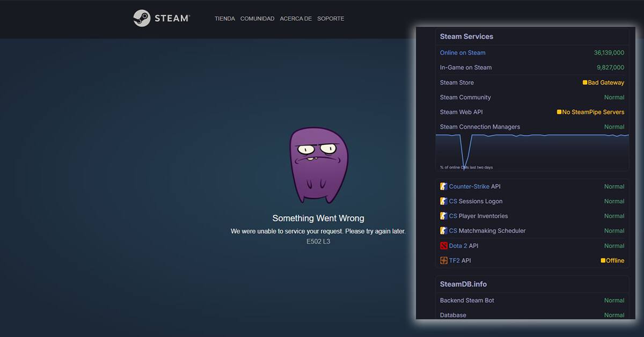Click the purple error monster image
This screenshot has width=644, height=337.
(318, 165)
